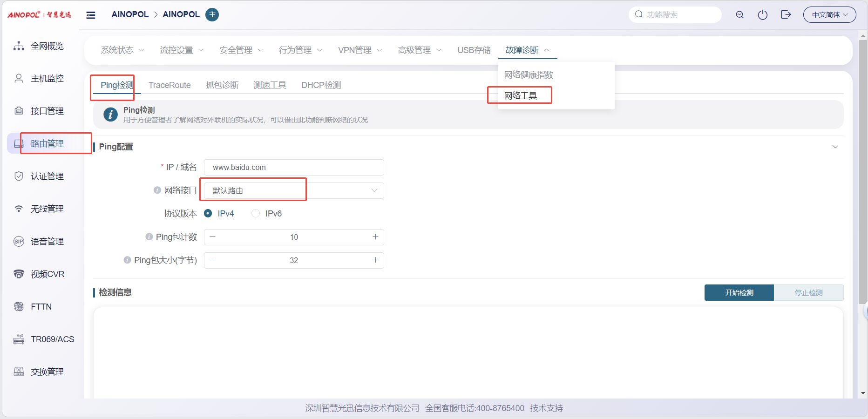Select the IPv4 protocol radio button
This screenshot has height=419, width=868.
(x=208, y=214)
